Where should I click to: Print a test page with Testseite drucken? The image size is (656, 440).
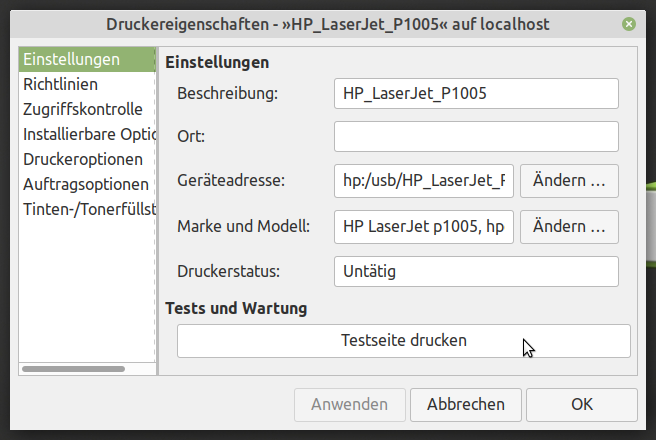click(403, 340)
